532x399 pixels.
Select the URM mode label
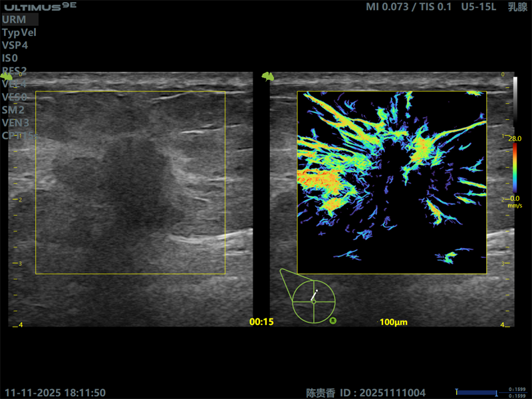pyautogui.click(x=14, y=20)
